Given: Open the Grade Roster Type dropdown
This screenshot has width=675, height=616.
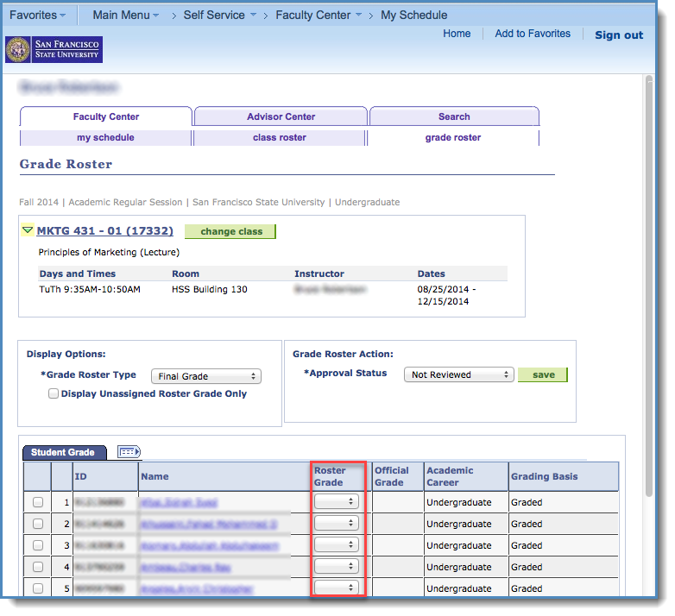Looking at the screenshot, I should (206, 376).
